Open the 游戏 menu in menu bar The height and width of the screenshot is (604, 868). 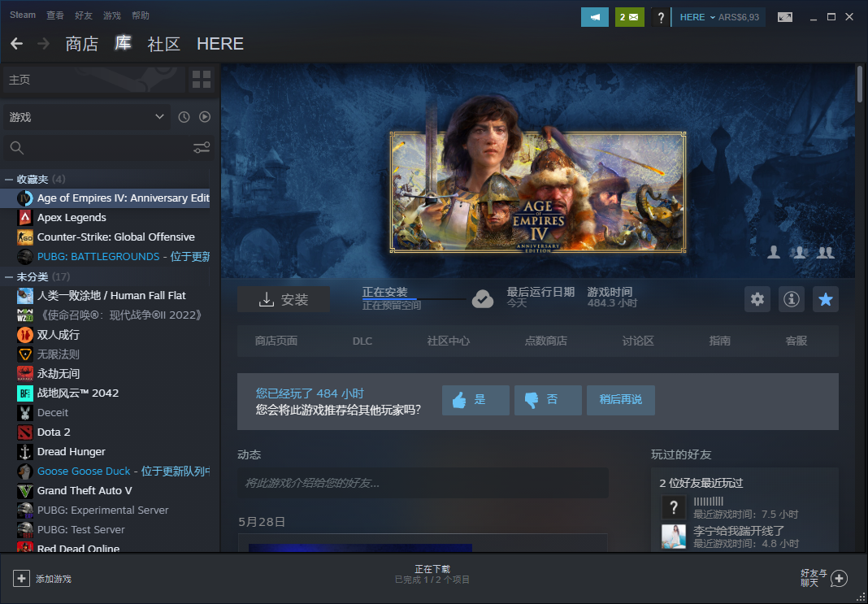point(112,15)
